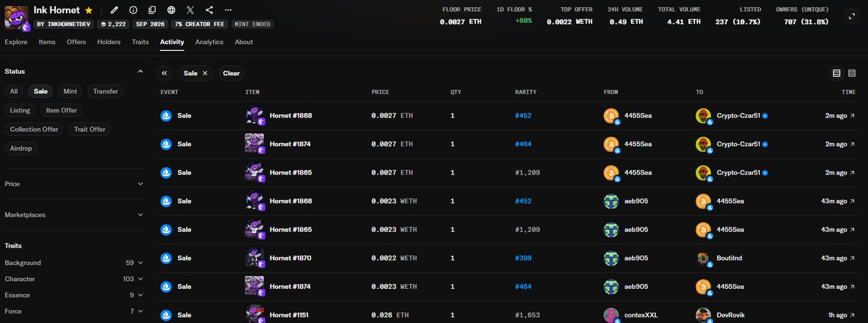868x323 pixels.
Task: Enable the Item Offer status filter
Action: pyautogui.click(x=62, y=110)
